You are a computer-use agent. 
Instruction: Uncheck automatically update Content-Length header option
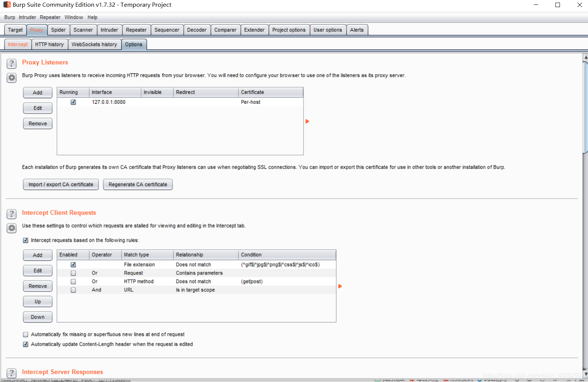pos(26,344)
